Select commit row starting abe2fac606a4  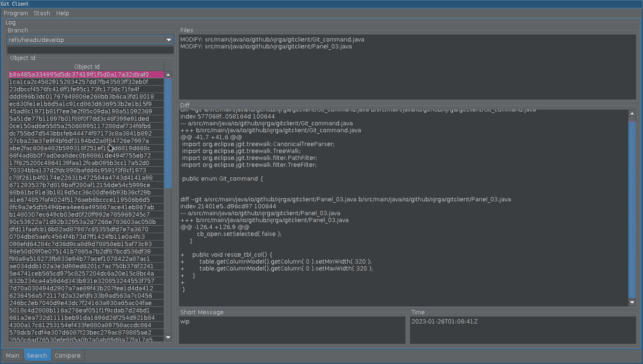(x=86, y=148)
